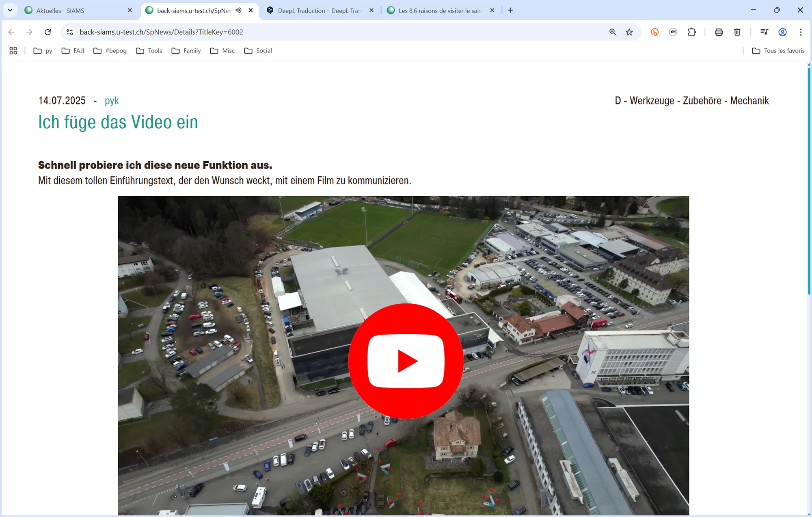This screenshot has height=517, width=812.
Task: Click the printer icon in the toolbar
Action: pyautogui.click(x=719, y=32)
